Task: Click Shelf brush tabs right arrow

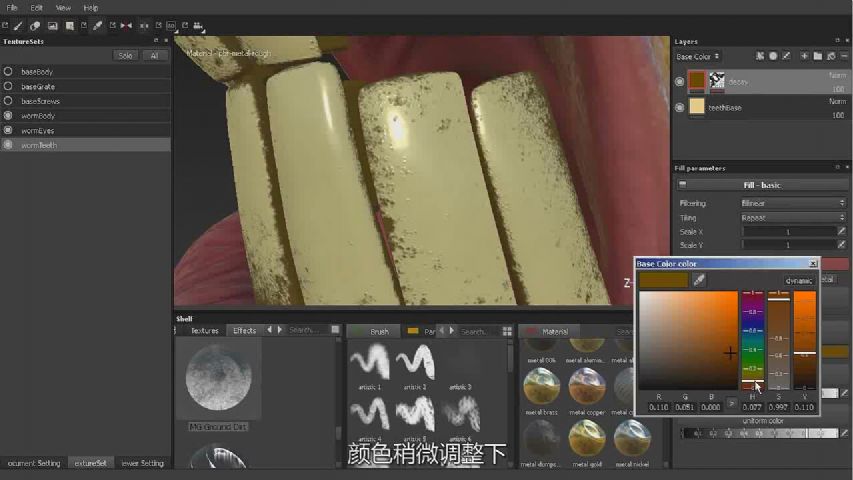Action: (x=452, y=330)
